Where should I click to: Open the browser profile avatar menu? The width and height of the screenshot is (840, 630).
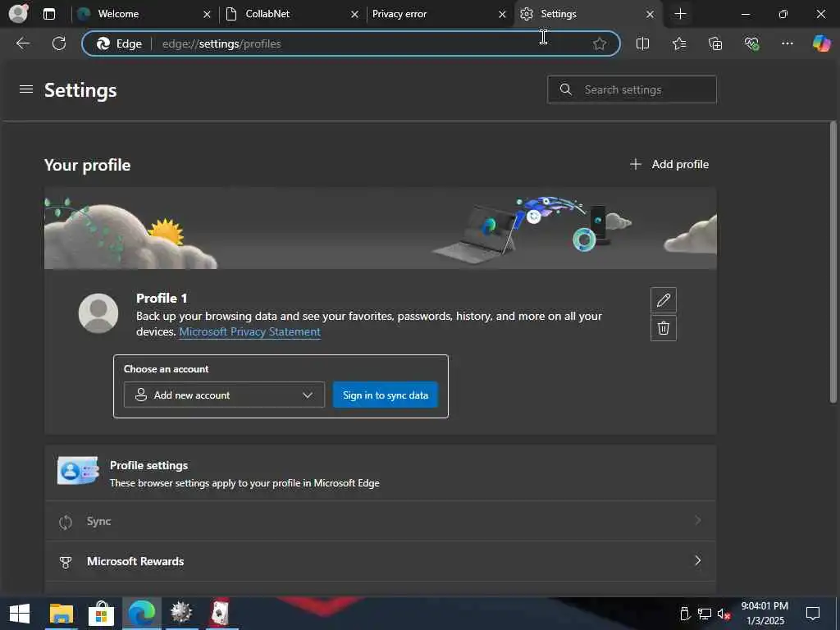click(x=18, y=14)
